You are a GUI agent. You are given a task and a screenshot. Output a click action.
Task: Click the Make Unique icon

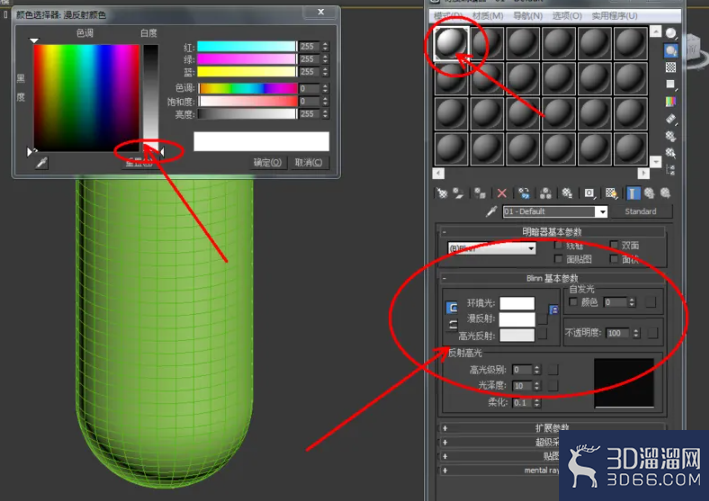pyautogui.click(x=546, y=194)
